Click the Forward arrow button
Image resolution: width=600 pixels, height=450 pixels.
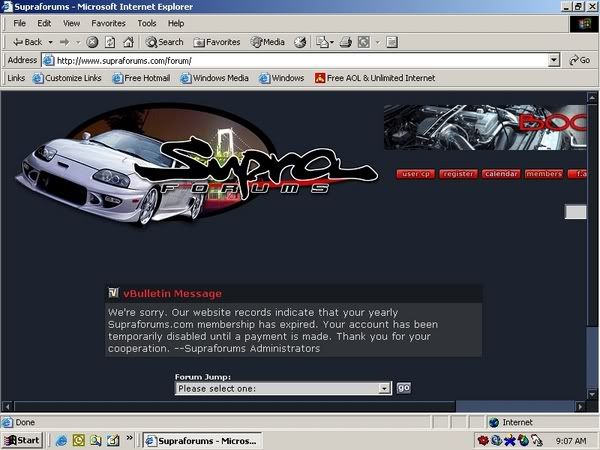coord(64,42)
